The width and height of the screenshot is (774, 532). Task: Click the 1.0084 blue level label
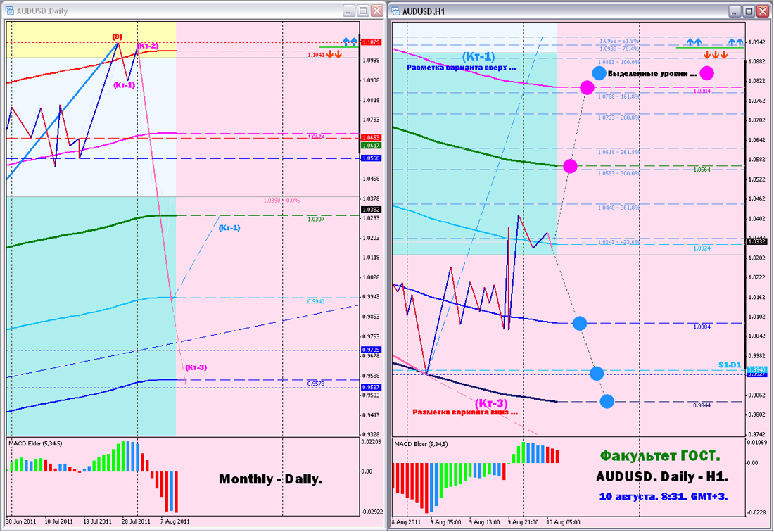(702, 327)
